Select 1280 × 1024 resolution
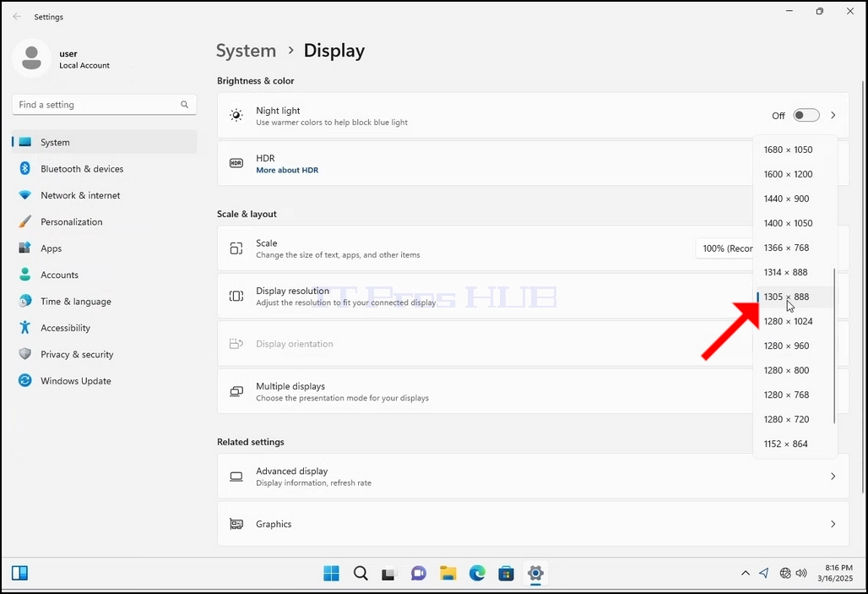The width and height of the screenshot is (868, 594). (x=795, y=321)
